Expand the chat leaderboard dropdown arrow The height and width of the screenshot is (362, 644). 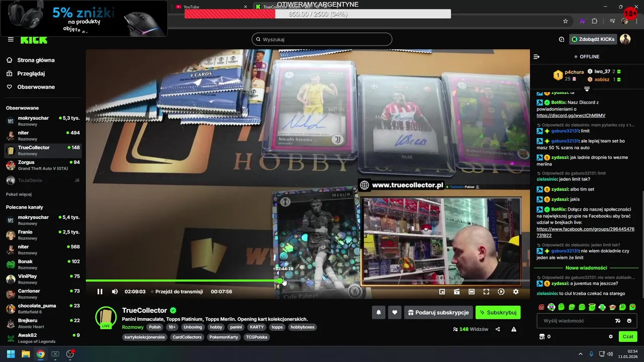pos(587,89)
